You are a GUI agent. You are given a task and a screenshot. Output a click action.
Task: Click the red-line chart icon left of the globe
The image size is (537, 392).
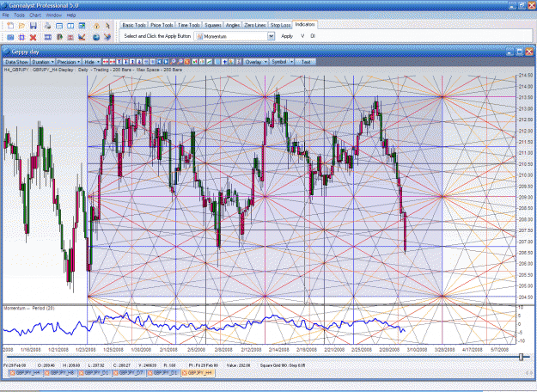pos(82,37)
